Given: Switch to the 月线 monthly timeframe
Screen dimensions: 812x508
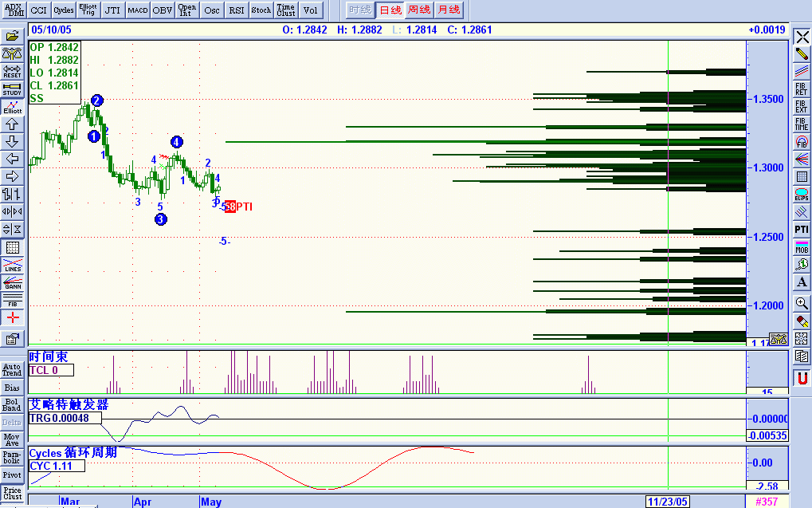Looking at the screenshot, I should (449, 10).
